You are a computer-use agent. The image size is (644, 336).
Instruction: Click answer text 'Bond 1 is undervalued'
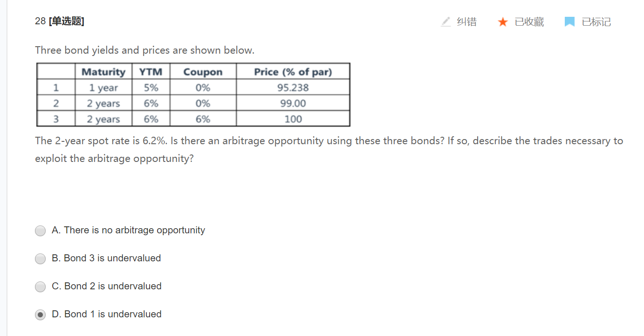tap(113, 314)
